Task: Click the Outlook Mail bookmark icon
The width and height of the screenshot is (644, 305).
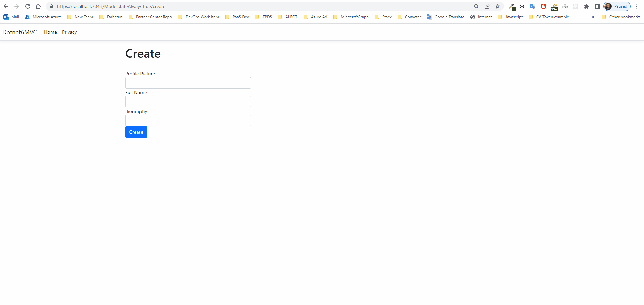Action: click(6, 17)
